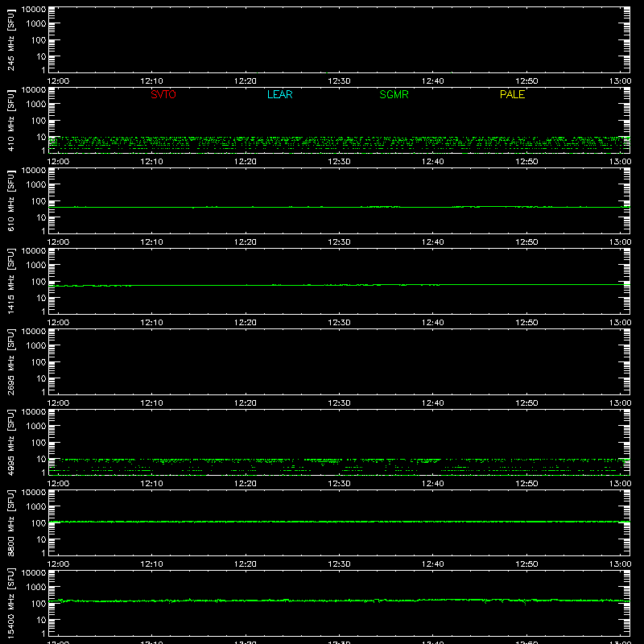Click 12:50 tick label under 2695 MHz plot

click(526, 403)
